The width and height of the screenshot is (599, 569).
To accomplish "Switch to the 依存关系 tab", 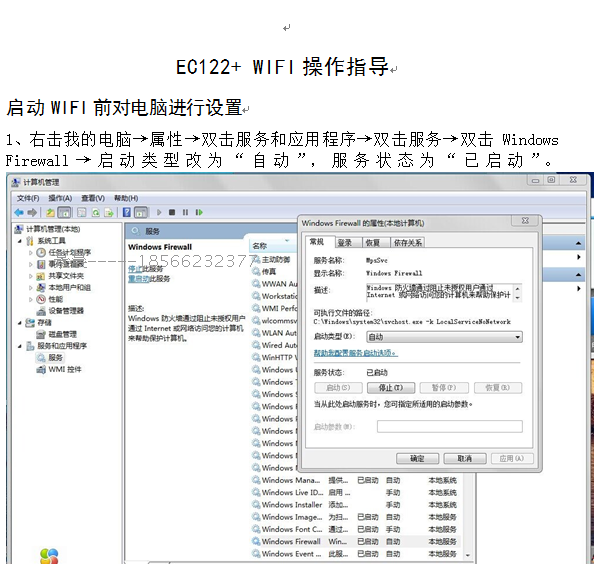I will pyautogui.click(x=408, y=243).
